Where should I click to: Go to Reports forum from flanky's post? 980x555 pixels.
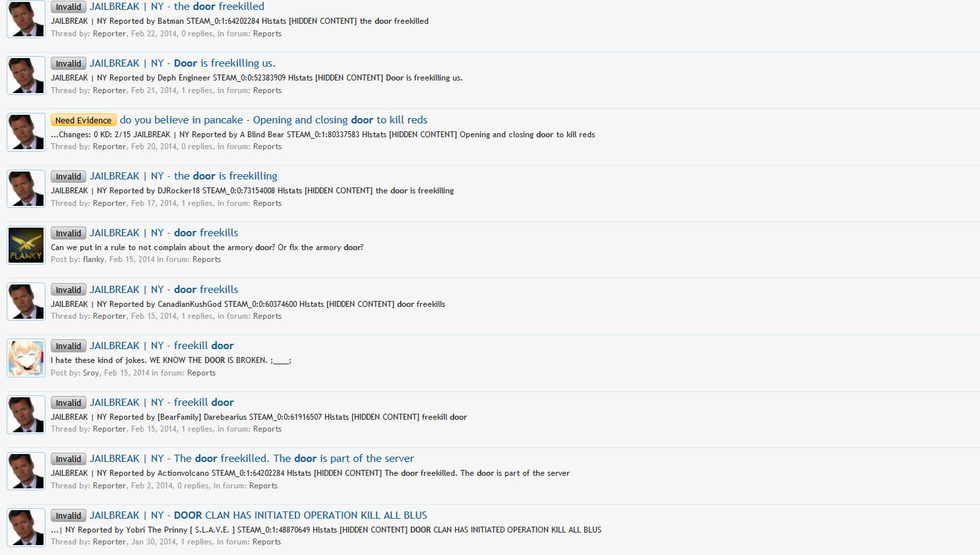pyautogui.click(x=206, y=259)
